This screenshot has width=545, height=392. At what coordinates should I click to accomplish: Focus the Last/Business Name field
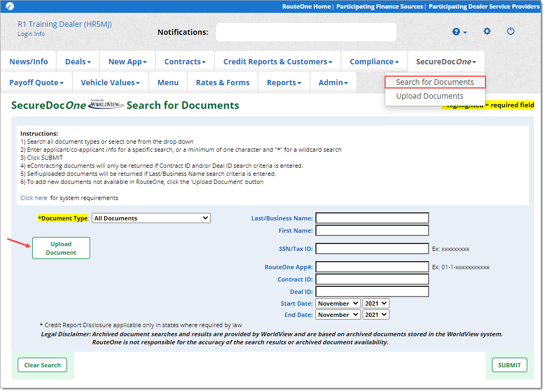click(372, 218)
